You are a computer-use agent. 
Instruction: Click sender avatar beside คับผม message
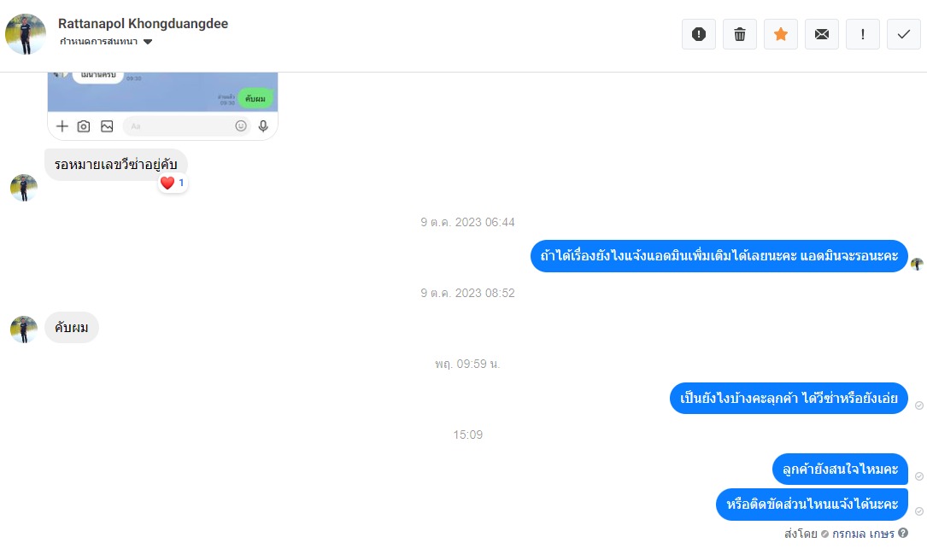(x=24, y=329)
